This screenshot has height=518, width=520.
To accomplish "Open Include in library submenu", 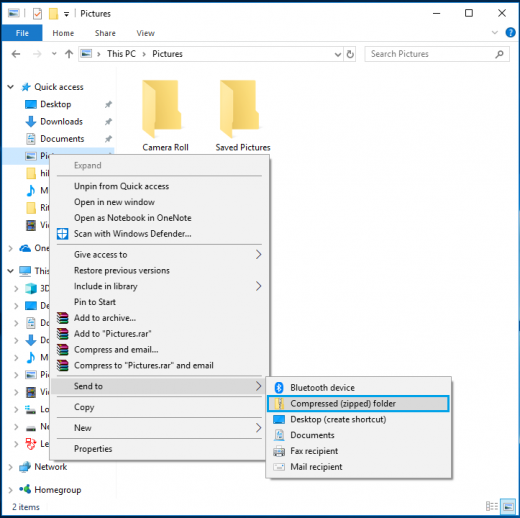I will point(159,286).
